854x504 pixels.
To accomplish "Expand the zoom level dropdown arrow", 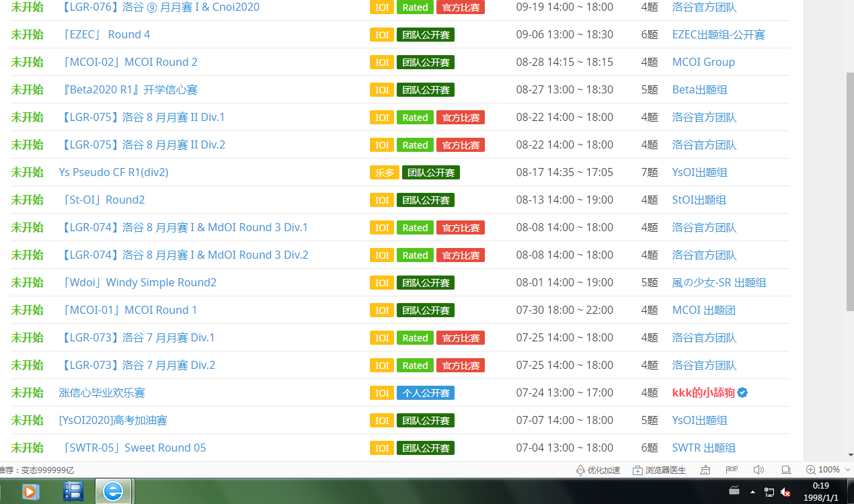I will 847,470.
